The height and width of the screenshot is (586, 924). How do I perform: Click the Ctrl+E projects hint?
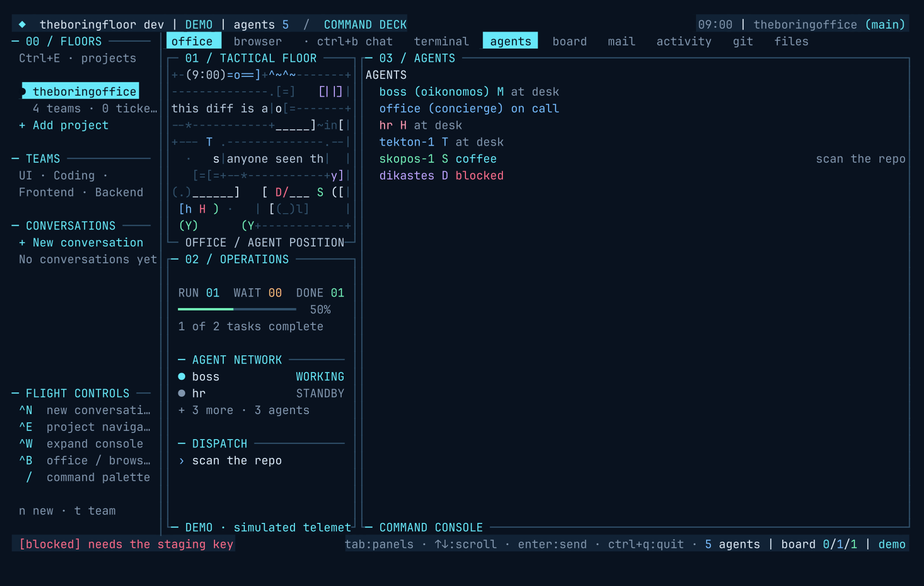77,58
